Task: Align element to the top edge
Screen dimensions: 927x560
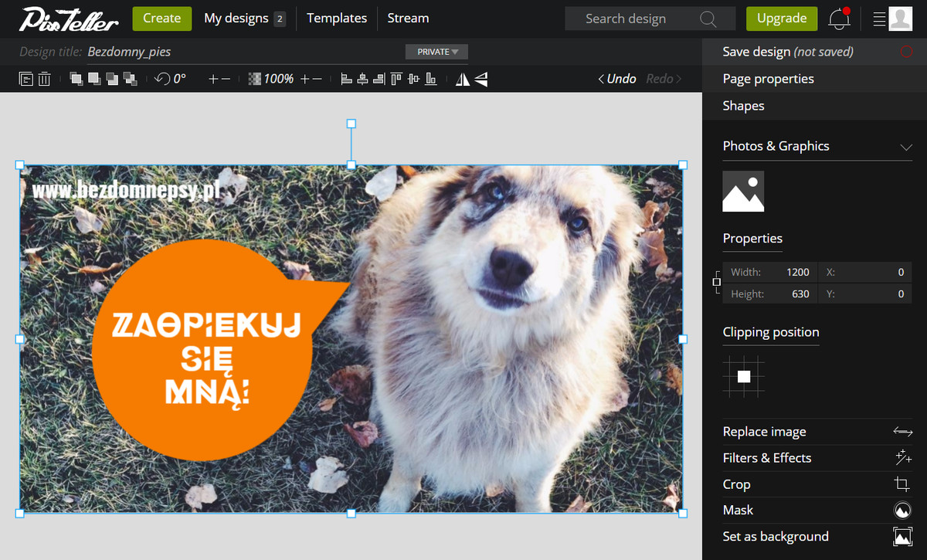Action: click(396, 79)
